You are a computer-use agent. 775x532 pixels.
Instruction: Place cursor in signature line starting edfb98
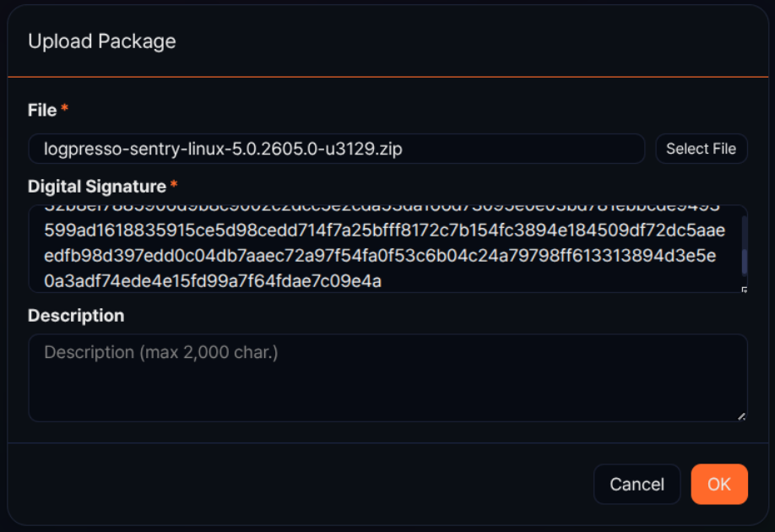point(380,256)
